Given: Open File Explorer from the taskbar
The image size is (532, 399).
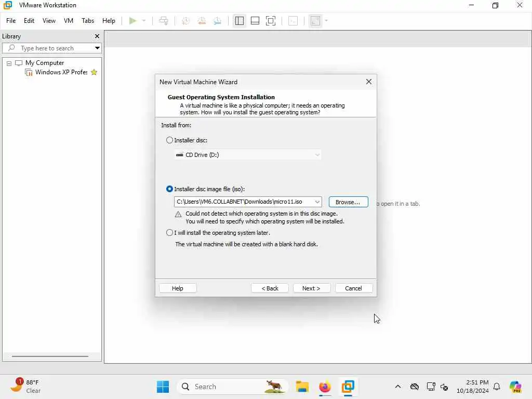Looking at the screenshot, I should [x=302, y=387].
